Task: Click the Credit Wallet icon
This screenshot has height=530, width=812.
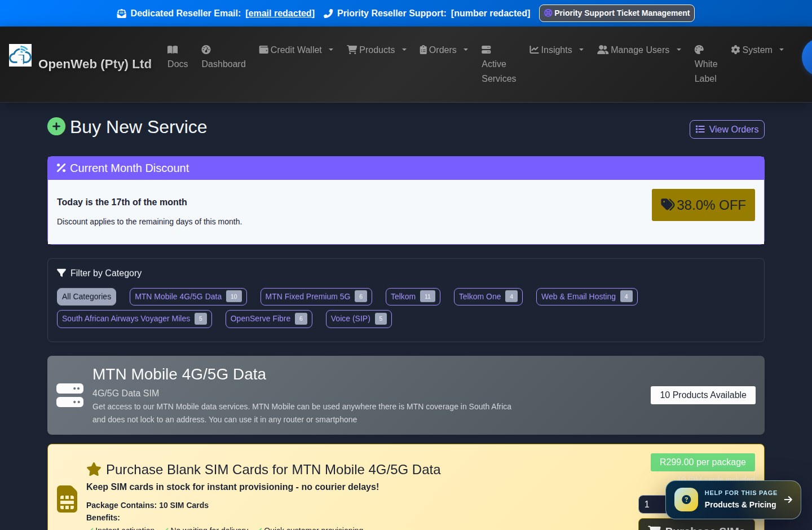Action: [x=263, y=50]
